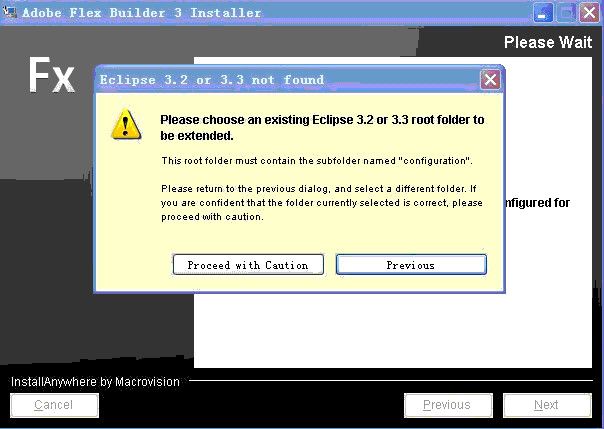Click the Proceed with Caution button
This screenshot has height=429, width=604.
248,265
